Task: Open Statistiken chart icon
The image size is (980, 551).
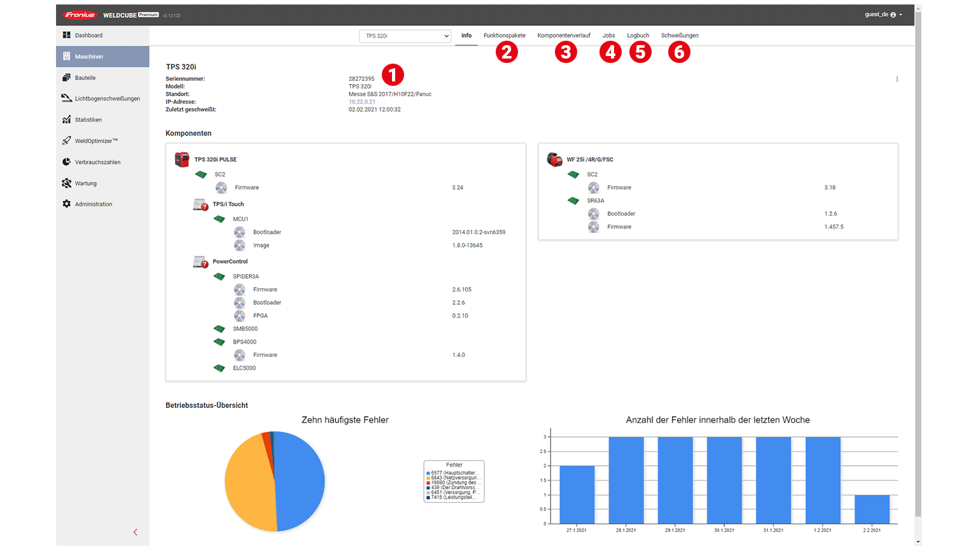Action: (67, 120)
